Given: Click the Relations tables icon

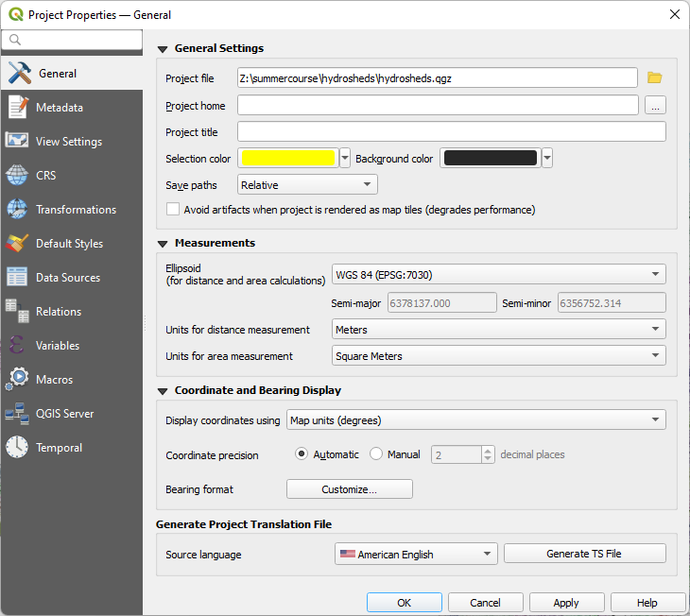Looking at the screenshot, I should coord(17,311).
